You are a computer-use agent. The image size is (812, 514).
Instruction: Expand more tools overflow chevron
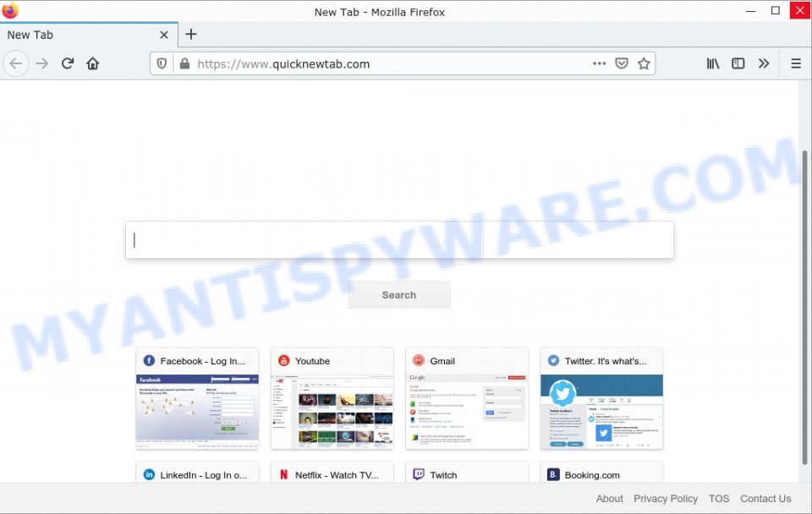(x=763, y=63)
